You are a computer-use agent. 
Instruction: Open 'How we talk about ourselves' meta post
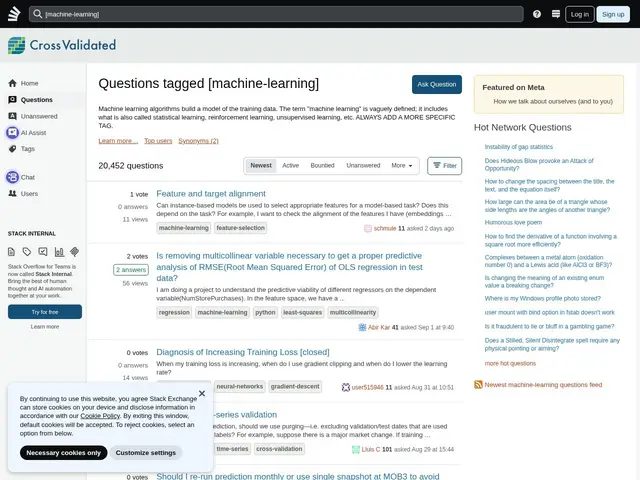coord(553,101)
